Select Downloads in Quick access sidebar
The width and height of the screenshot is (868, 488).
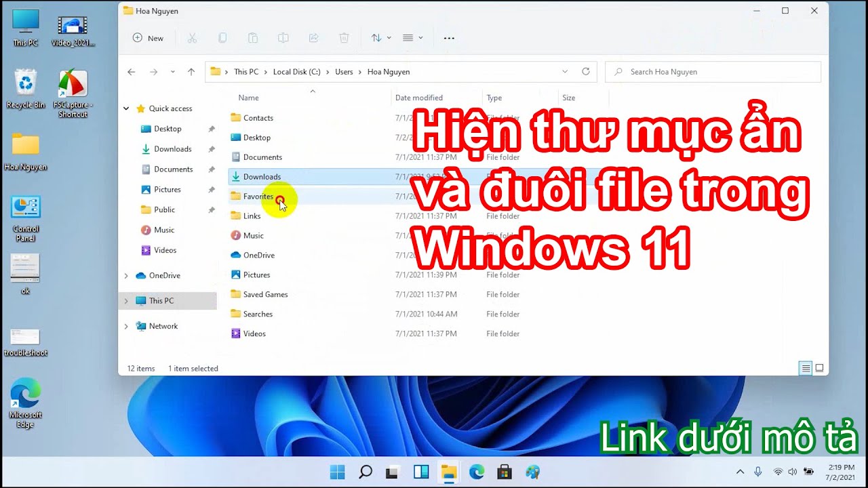[x=172, y=149]
